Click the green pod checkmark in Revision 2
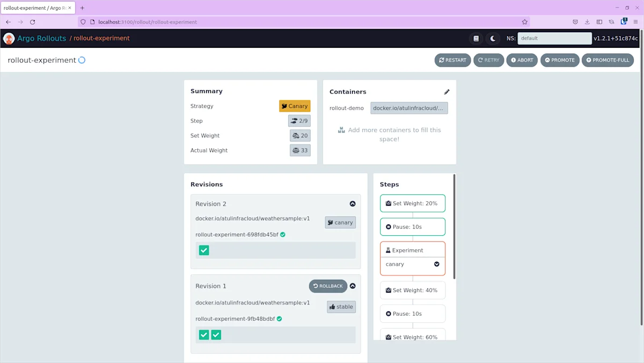This screenshot has width=644, height=363. (204, 250)
